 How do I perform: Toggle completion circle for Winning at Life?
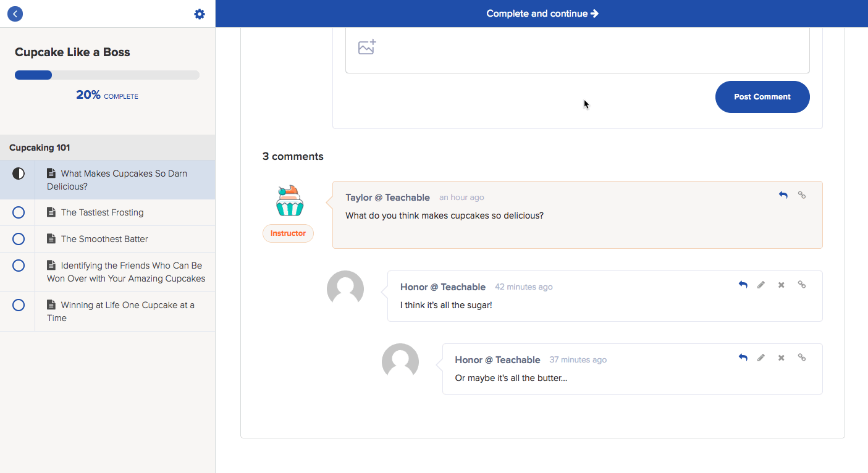coord(19,305)
